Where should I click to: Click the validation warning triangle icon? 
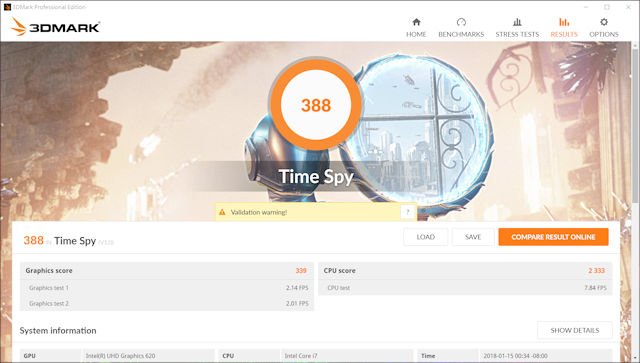tap(222, 212)
